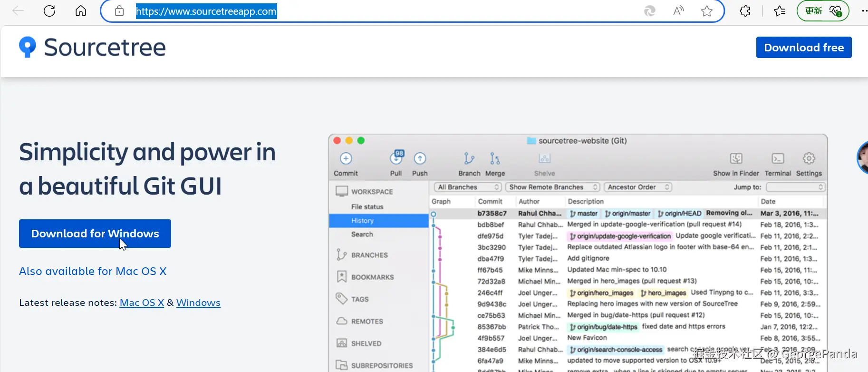
Task: Expand the TAGS section
Action: coord(360,299)
